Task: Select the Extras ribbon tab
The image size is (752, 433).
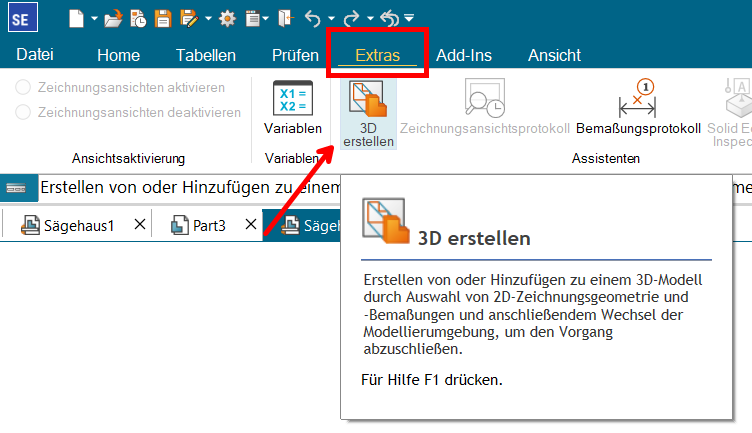Action: tap(377, 55)
